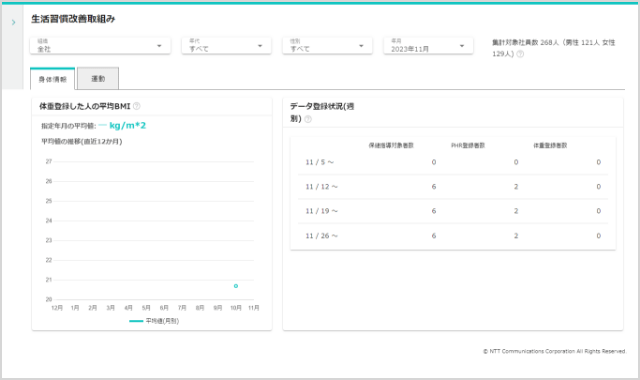
Task: Click the PHR登録者数 column header
Action: coord(468,145)
